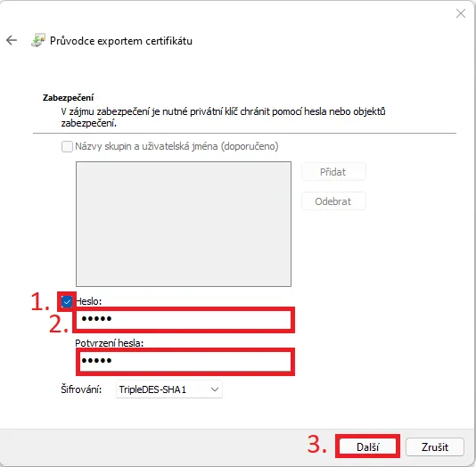Open the Šifrování TripleDES-SHA1 dropdown
This screenshot has width=476, height=467.
pos(169,389)
